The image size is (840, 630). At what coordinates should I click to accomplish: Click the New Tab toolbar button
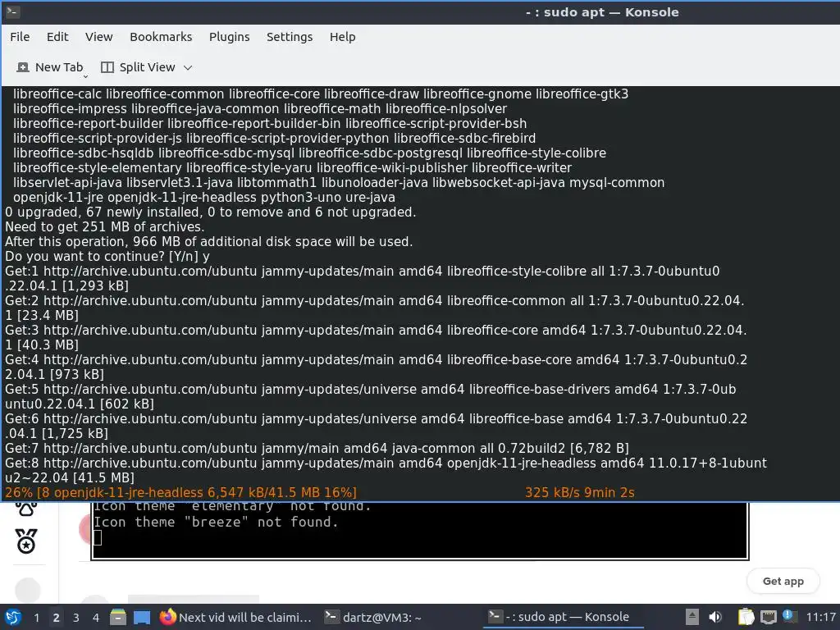point(50,67)
